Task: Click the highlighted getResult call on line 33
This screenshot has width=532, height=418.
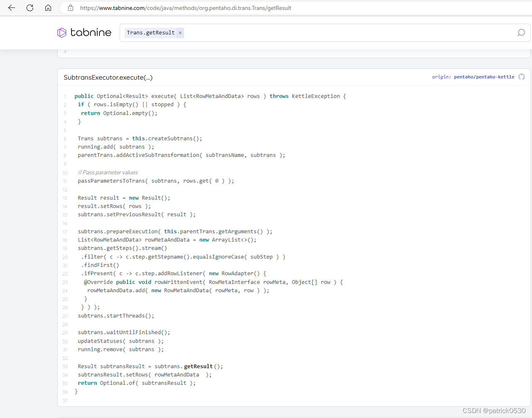Action: (198, 366)
